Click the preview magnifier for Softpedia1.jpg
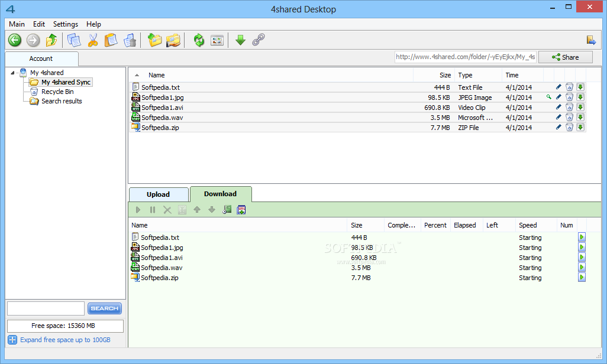This screenshot has width=607, height=364. tap(548, 97)
